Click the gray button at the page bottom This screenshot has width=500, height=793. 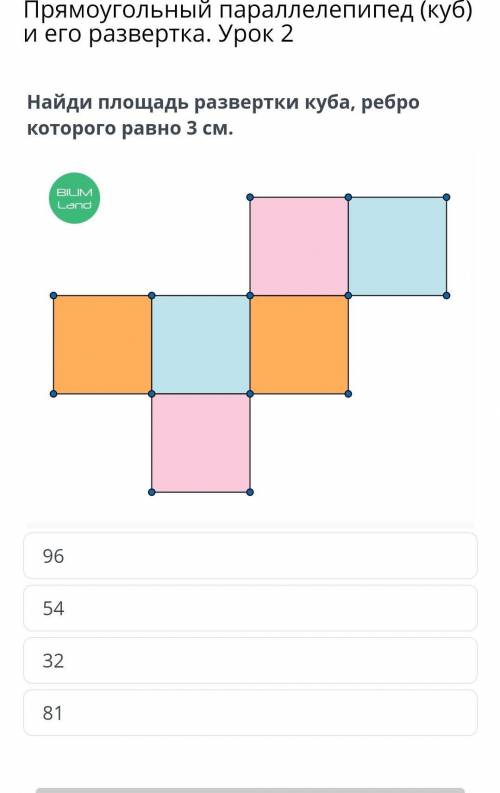(x=250, y=790)
